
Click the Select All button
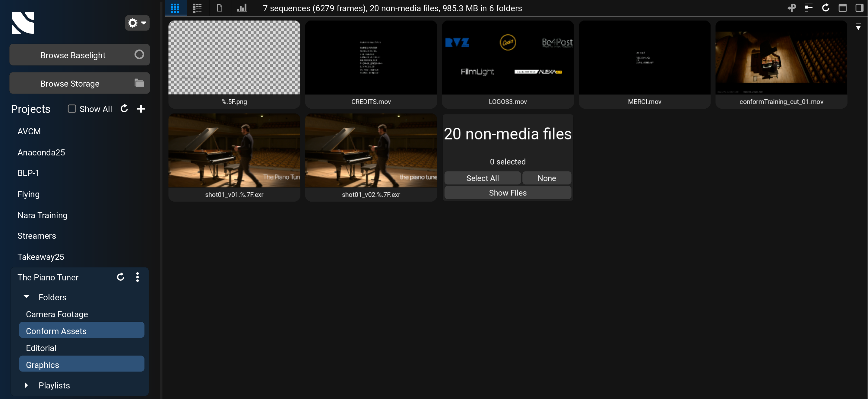coord(482,178)
